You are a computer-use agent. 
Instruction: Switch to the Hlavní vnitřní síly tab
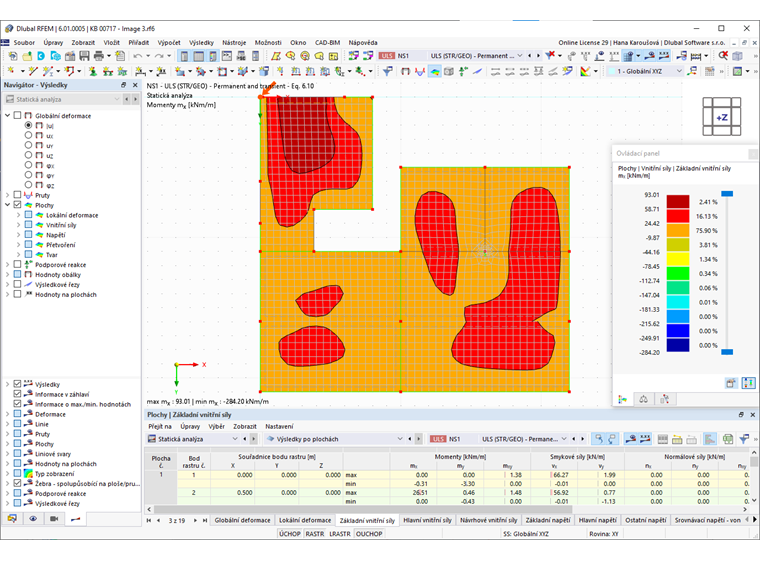pyautogui.click(x=428, y=520)
